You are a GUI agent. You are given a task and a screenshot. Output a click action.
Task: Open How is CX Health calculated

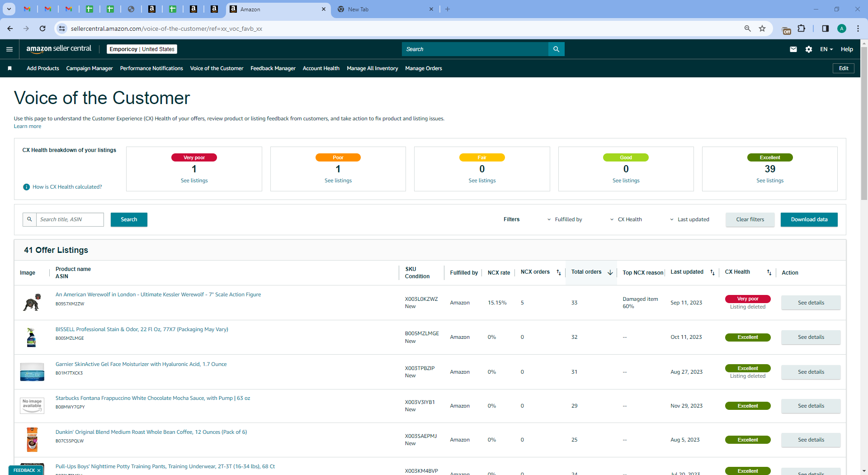pyautogui.click(x=67, y=187)
